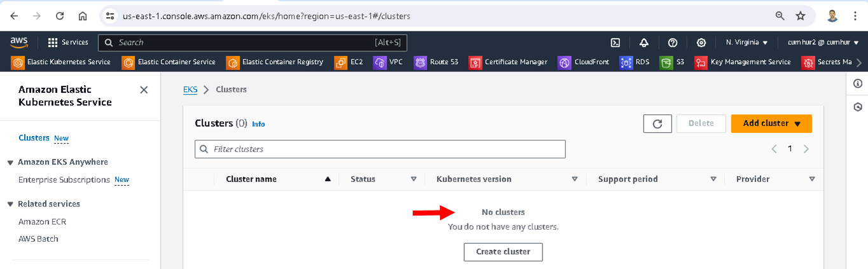Click the EKS breadcrumb link

(190, 90)
